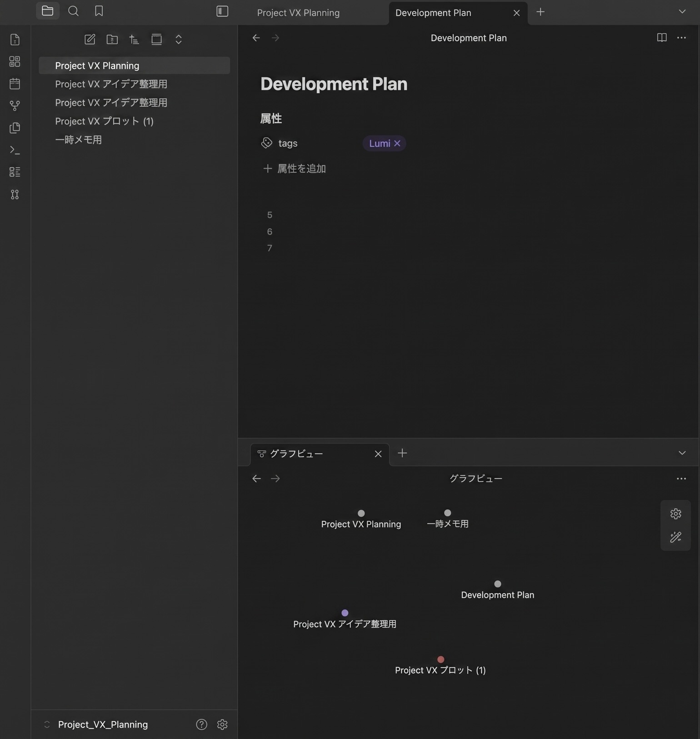Click the 一時メモ用 graph node

[448, 513]
